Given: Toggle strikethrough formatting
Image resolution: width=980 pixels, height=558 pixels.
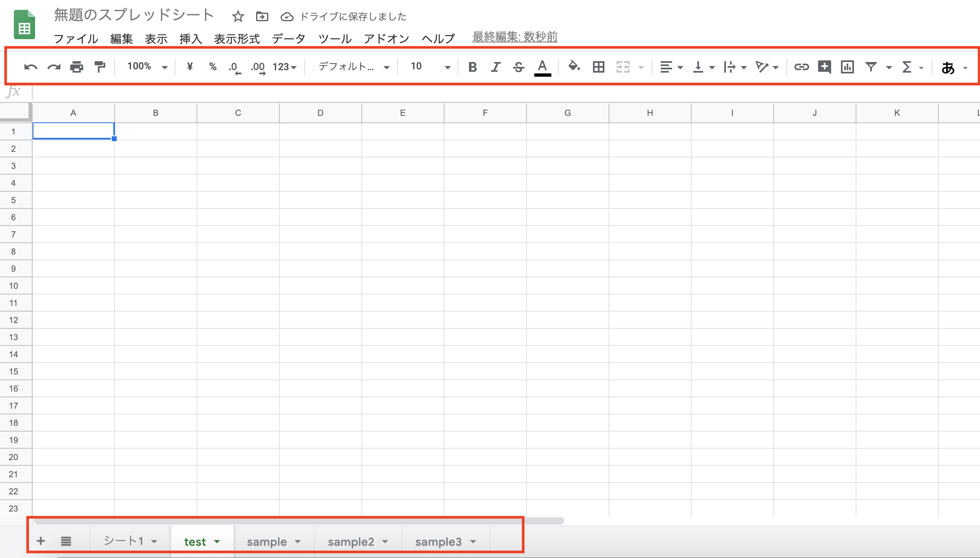Looking at the screenshot, I should pos(518,67).
